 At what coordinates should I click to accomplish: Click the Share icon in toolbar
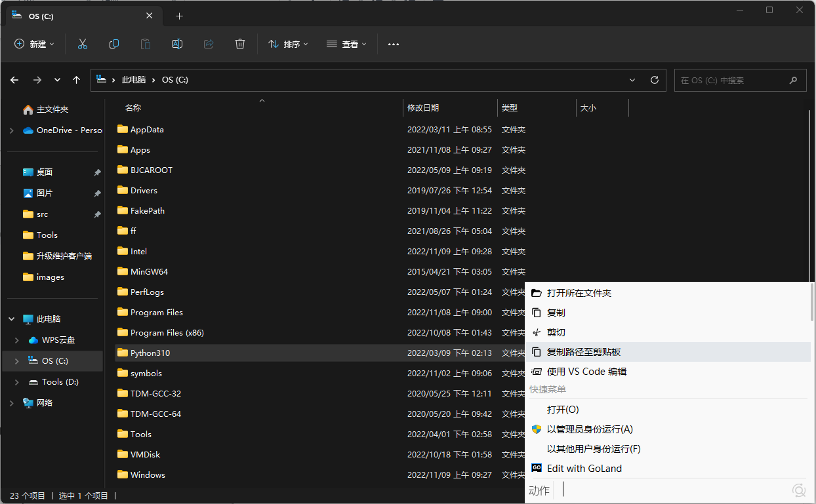tap(209, 44)
